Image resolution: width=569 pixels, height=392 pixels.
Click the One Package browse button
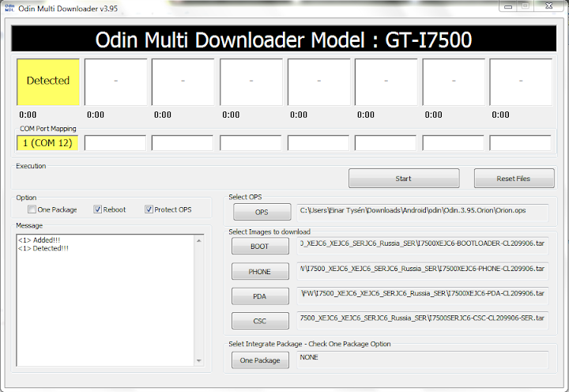[x=260, y=360]
